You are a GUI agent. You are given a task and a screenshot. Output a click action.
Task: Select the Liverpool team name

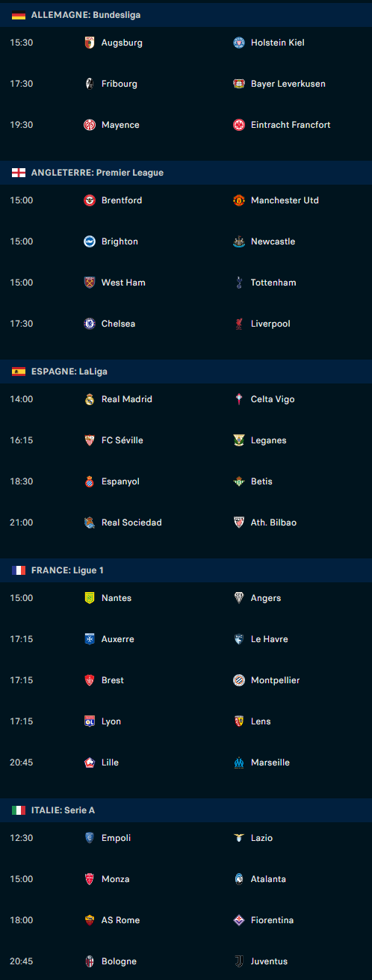(x=270, y=324)
